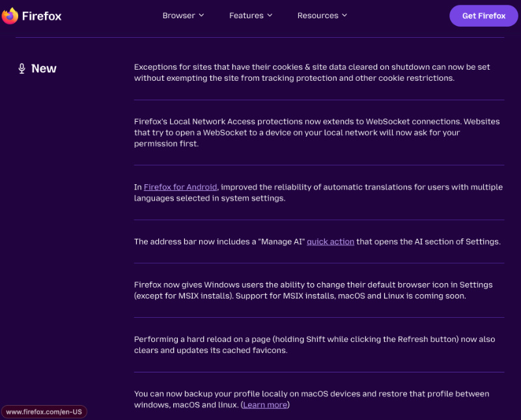Click the www.firefox.com/en-US status URL

coord(44,412)
